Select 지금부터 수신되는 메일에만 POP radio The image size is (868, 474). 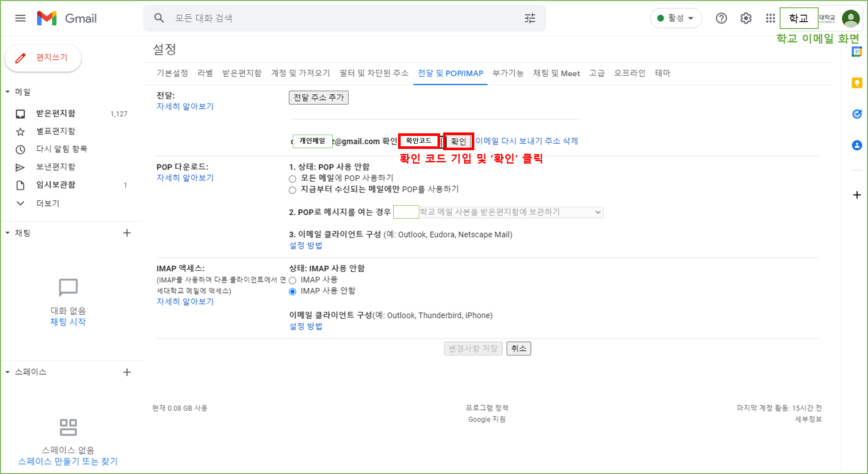[292, 190]
